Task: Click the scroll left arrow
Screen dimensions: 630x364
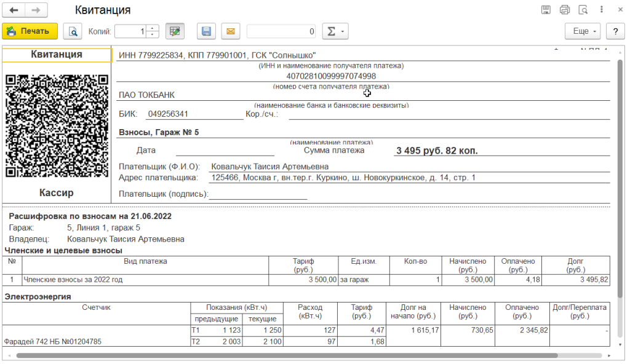Action: coord(9,355)
